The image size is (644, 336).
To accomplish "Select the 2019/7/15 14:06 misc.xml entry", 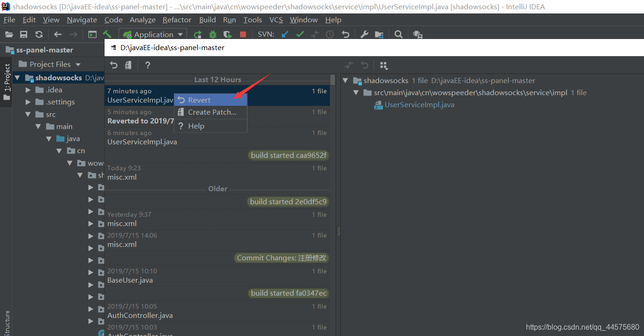I will pyautogui.click(x=217, y=240).
